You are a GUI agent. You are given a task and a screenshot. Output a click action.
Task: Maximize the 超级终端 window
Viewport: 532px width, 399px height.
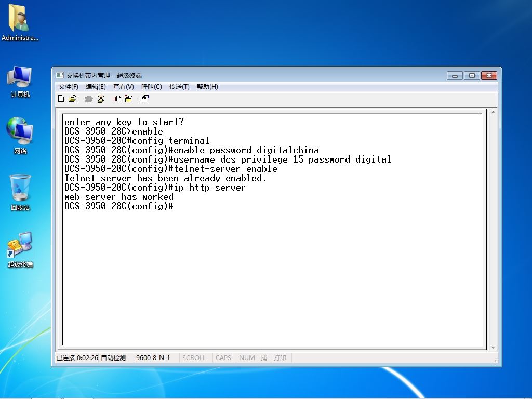(472, 75)
